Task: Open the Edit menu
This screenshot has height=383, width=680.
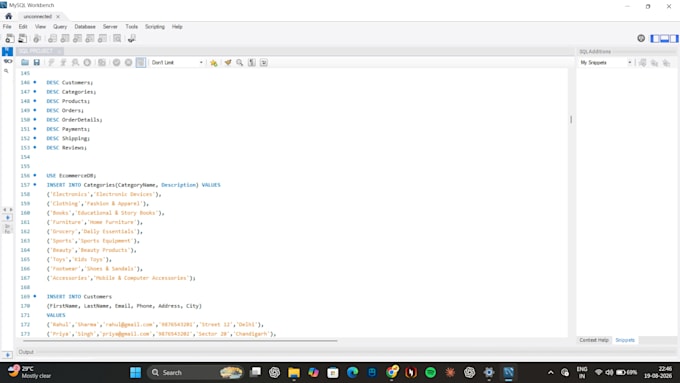Action: [23, 26]
